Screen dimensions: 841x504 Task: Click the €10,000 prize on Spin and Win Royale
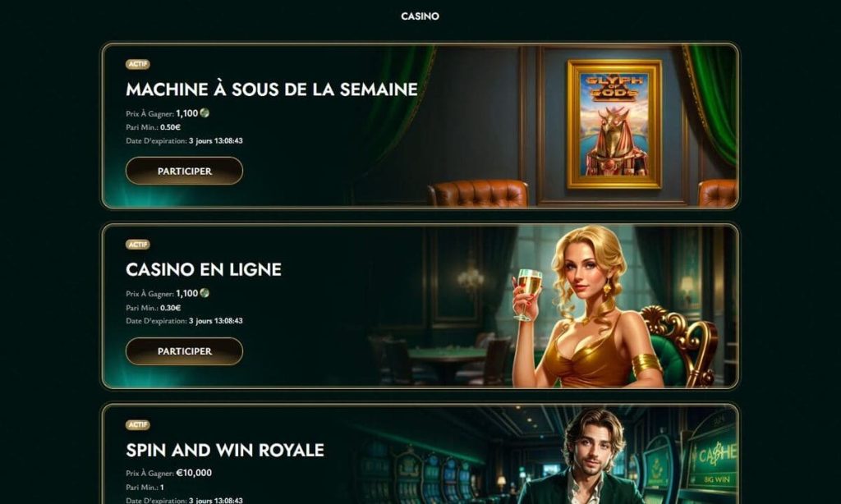coord(194,473)
